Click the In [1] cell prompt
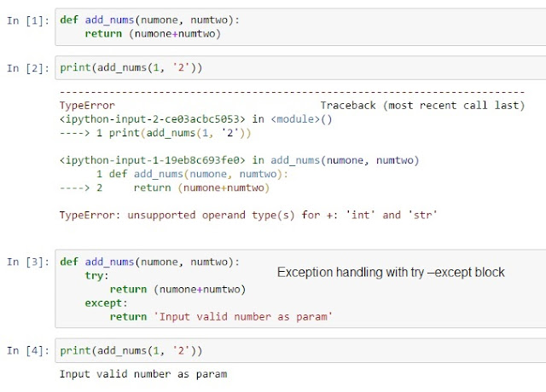This screenshot has height=392, width=546. [28, 20]
